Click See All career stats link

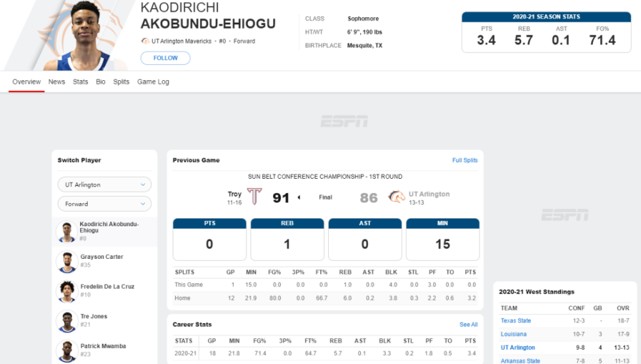(469, 324)
